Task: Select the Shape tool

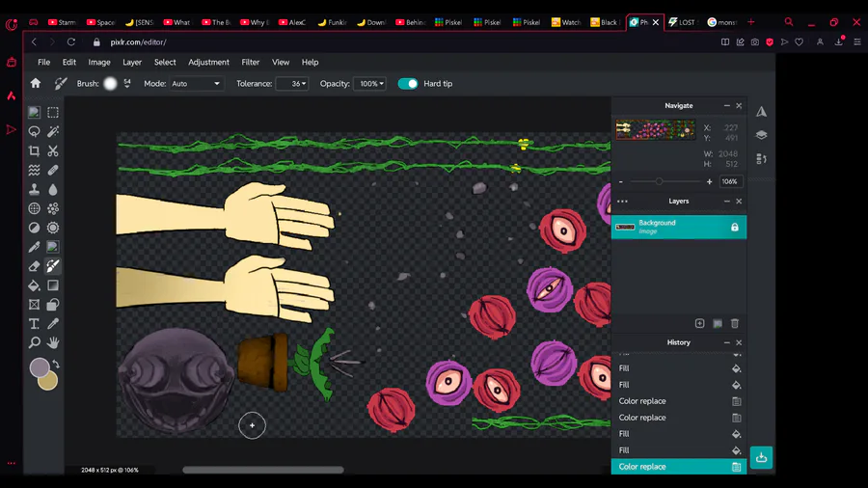Action: pyautogui.click(x=53, y=305)
